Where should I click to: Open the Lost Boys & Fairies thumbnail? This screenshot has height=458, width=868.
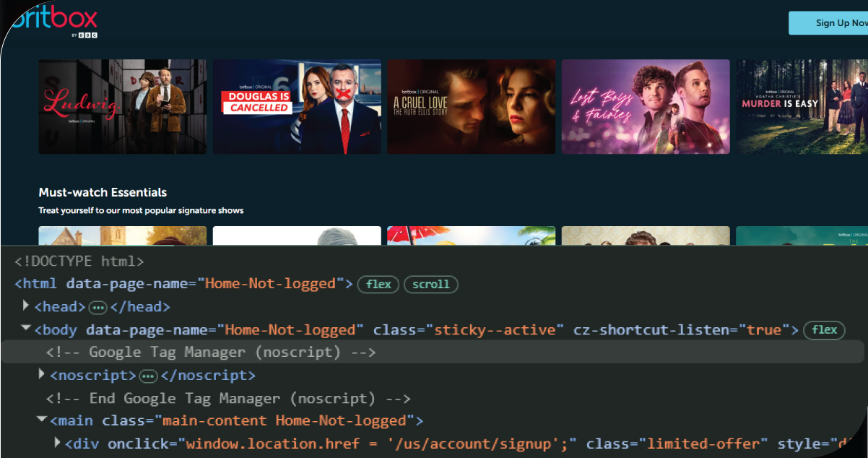coord(646,107)
